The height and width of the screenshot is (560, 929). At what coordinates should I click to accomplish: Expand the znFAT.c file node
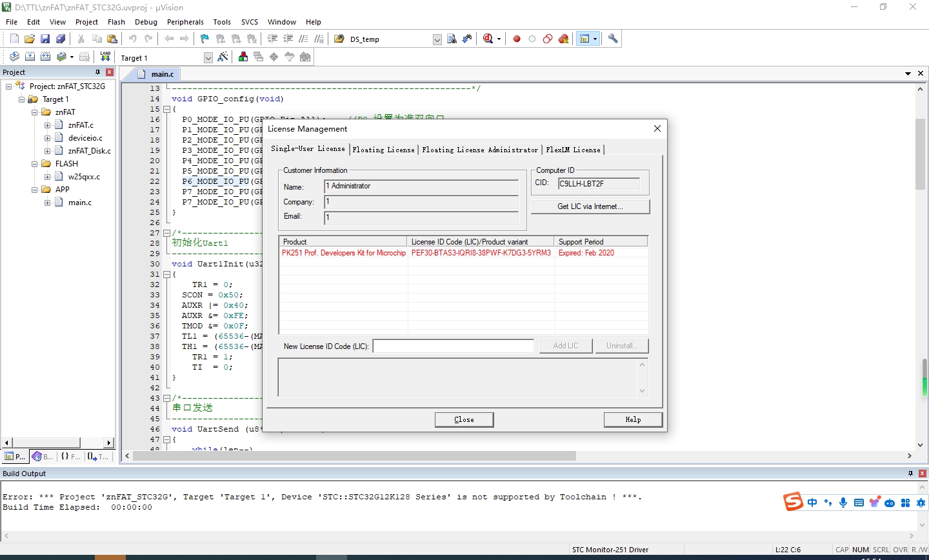[x=48, y=125]
